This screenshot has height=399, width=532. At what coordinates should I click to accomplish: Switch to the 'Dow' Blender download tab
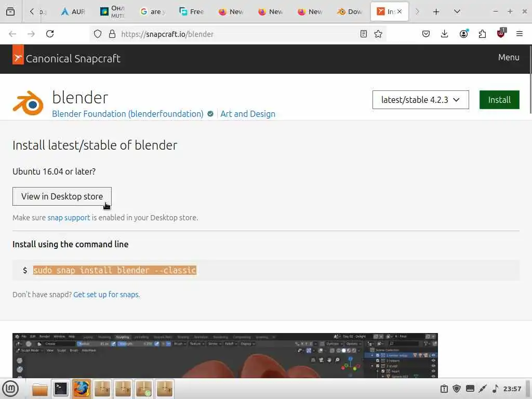pos(350,11)
